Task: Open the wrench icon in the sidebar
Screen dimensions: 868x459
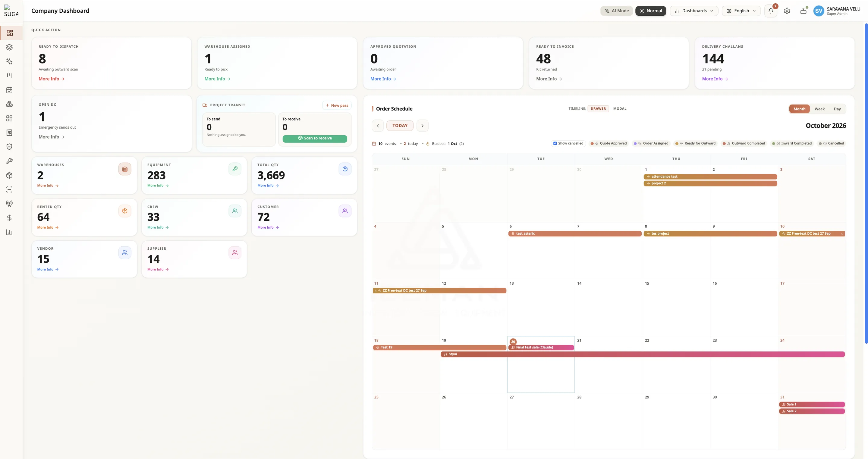Action: 9,161
